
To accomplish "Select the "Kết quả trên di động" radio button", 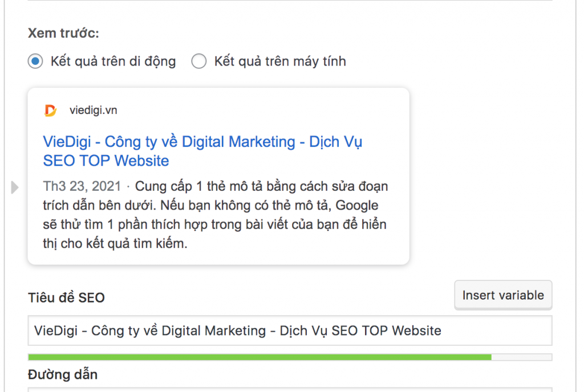I will click(x=34, y=61).
